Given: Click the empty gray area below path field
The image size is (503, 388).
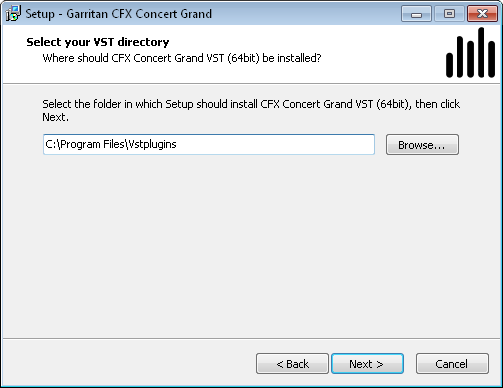Looking at the screenshot, I should (251, 247).
